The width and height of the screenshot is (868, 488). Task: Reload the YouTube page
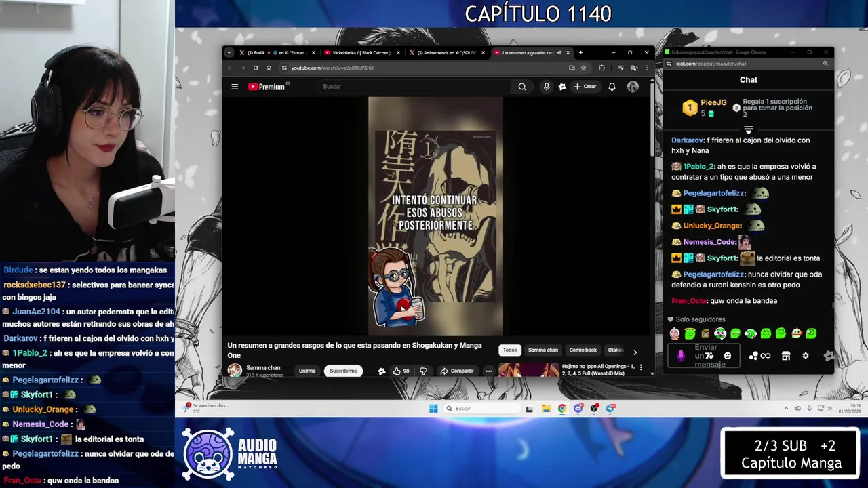point(256,68)
